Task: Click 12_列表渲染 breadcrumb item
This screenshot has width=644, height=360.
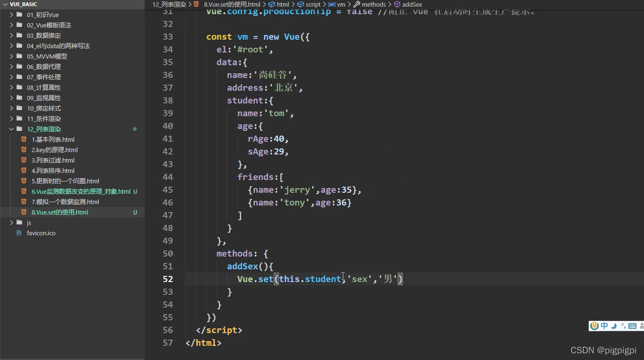Action: click(x=169, y=4)
